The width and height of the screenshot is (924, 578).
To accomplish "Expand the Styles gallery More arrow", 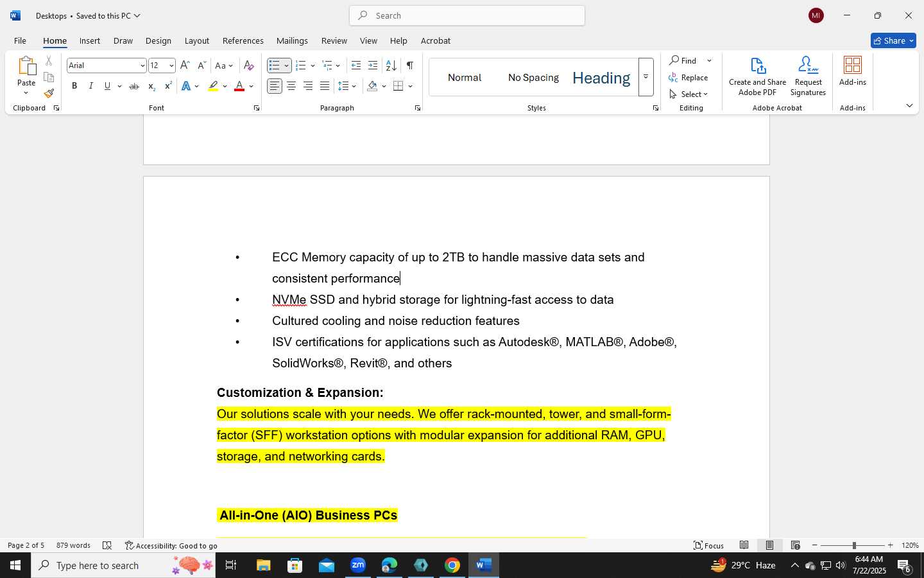I will pyautogui.click(x=646, y=77).
